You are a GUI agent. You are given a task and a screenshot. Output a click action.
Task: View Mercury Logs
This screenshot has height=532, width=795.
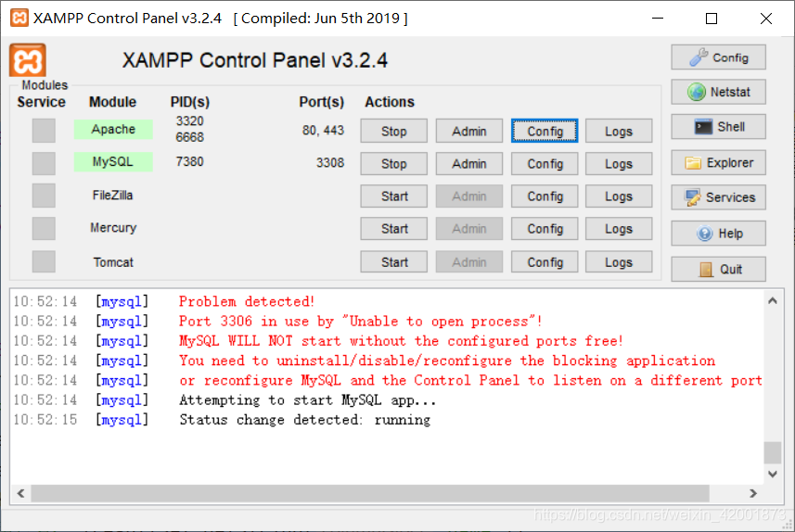point(619,229)
